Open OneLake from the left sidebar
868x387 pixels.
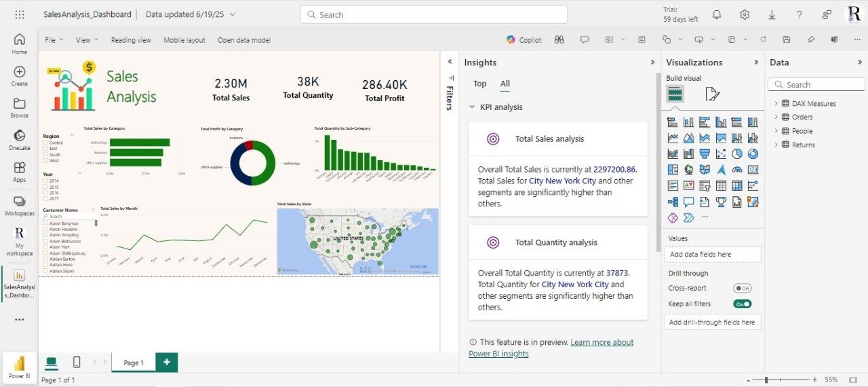pos(19,140)
